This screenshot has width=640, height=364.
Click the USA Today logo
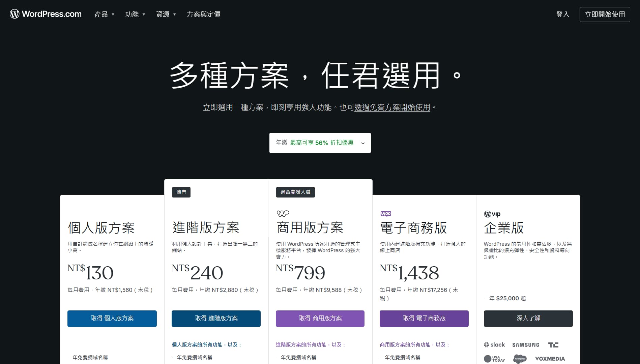click(494, 359)
